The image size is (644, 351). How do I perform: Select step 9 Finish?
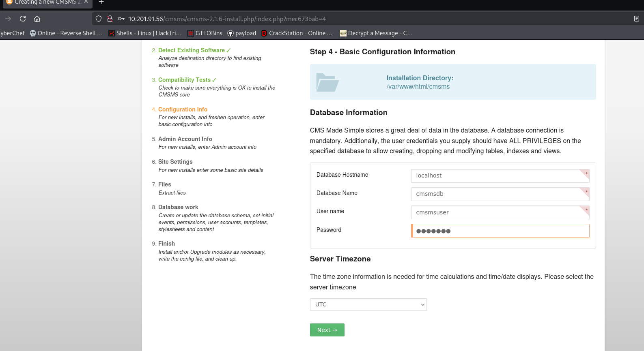point(166,244)
